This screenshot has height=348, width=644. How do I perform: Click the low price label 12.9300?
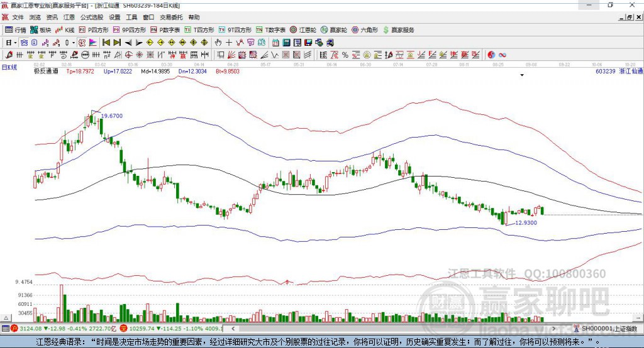[526, 223]
